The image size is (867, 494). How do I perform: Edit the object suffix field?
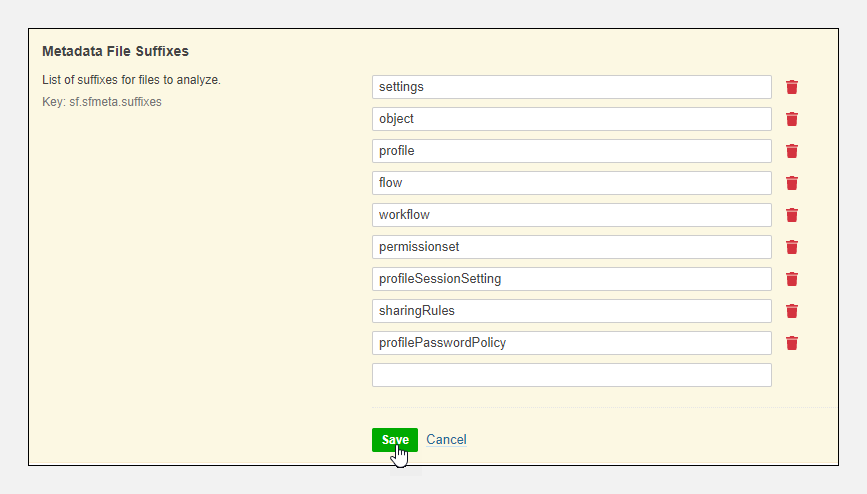(x=571, y=119)
